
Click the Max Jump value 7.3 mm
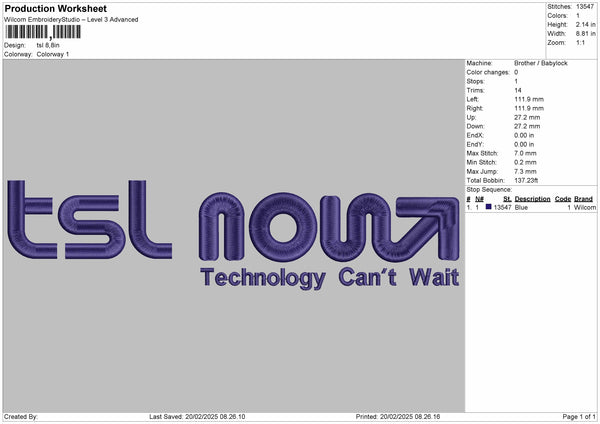[525, 171]
